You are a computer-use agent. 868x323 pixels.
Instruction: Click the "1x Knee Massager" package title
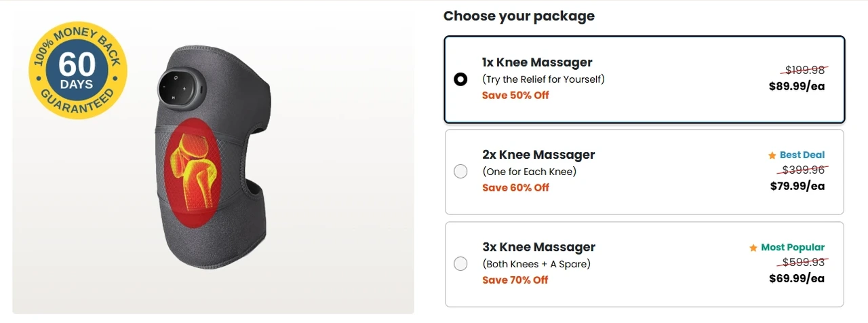pyautogui.click(x=537, y=62)
